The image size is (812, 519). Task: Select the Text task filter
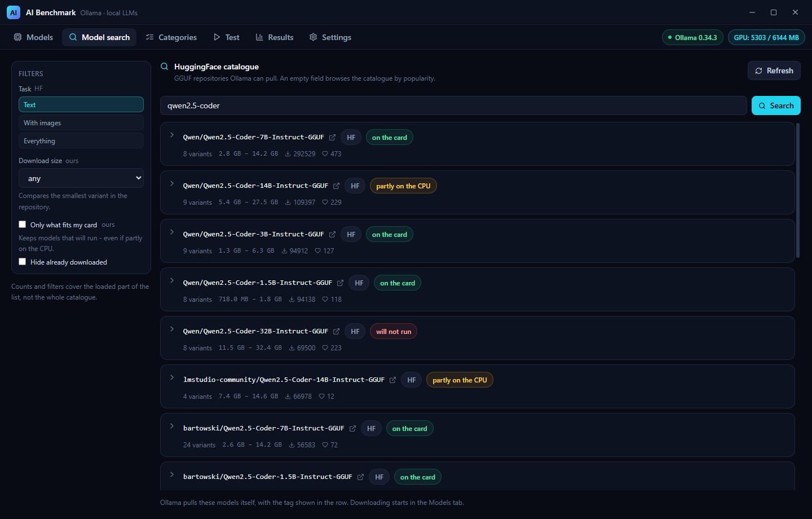click(81, 105)
